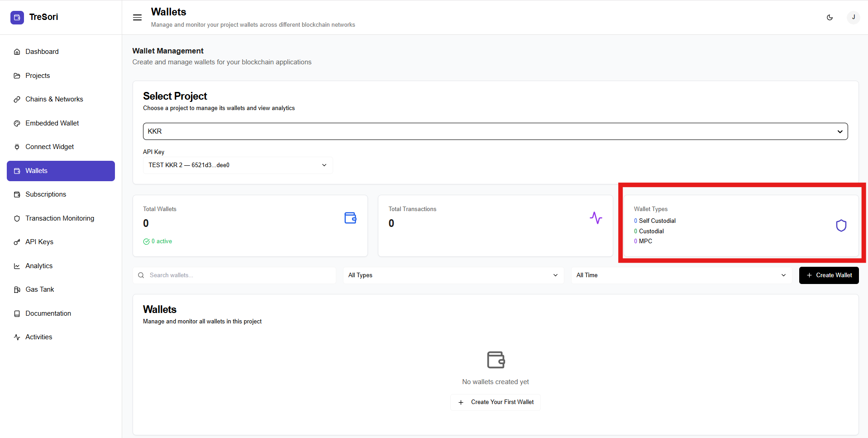868x438 pixels.
Task: Open the user avatar J menu
Action: (853, 18)
